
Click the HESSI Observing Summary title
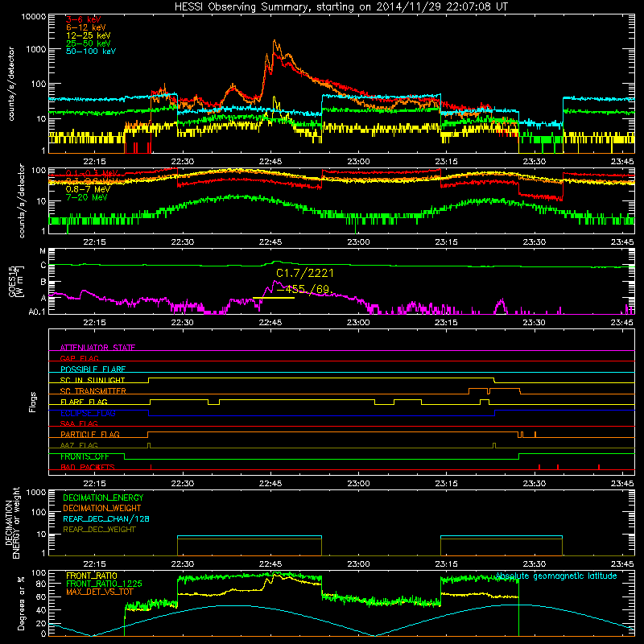coord(341,7)
